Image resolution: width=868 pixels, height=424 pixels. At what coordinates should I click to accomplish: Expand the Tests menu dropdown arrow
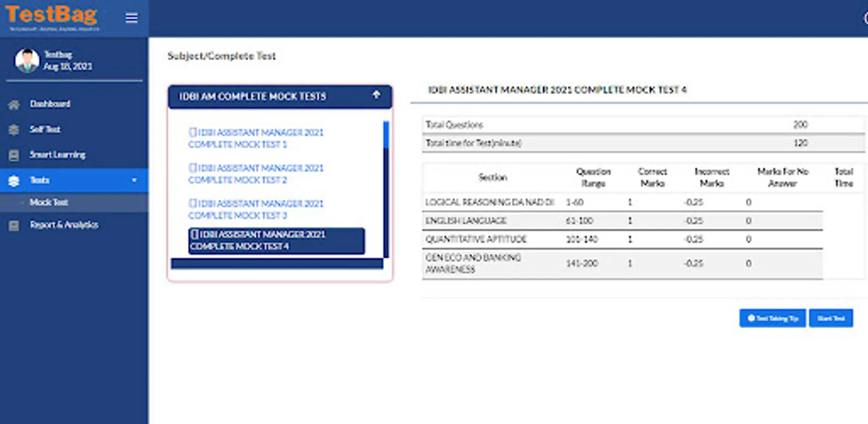(134, 180)
